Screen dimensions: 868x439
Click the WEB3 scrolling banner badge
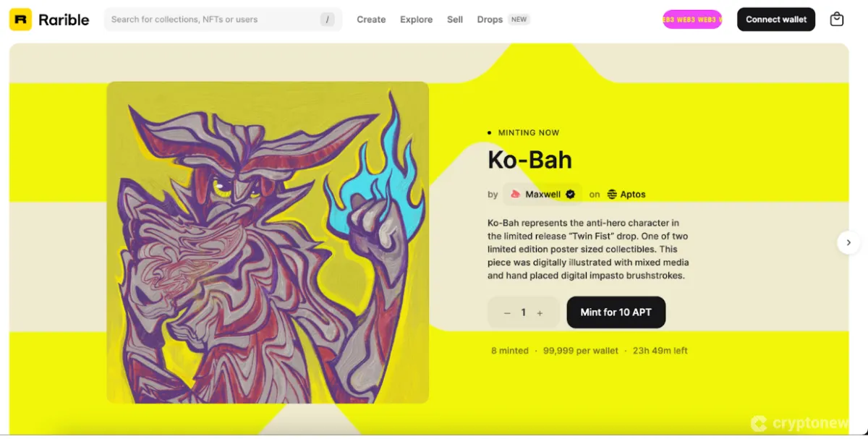click(692, 20)
